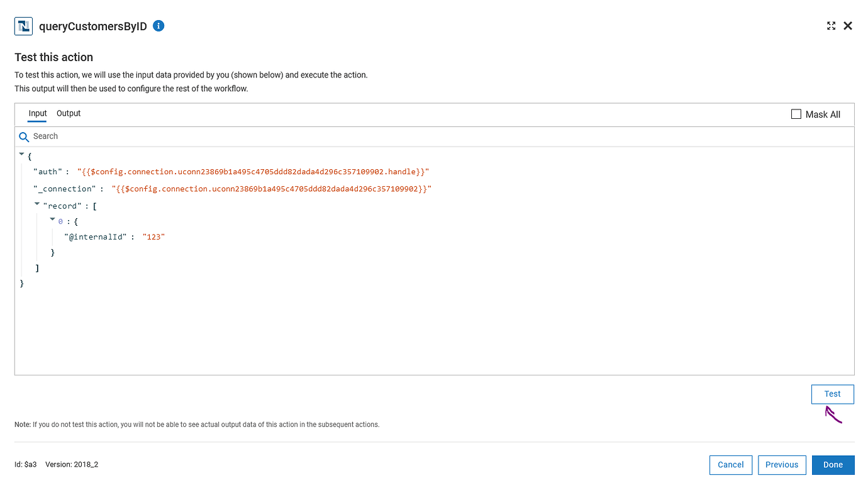Enable the Mask All checkbox
Viewport: 868px width, 488px height.
796,114
